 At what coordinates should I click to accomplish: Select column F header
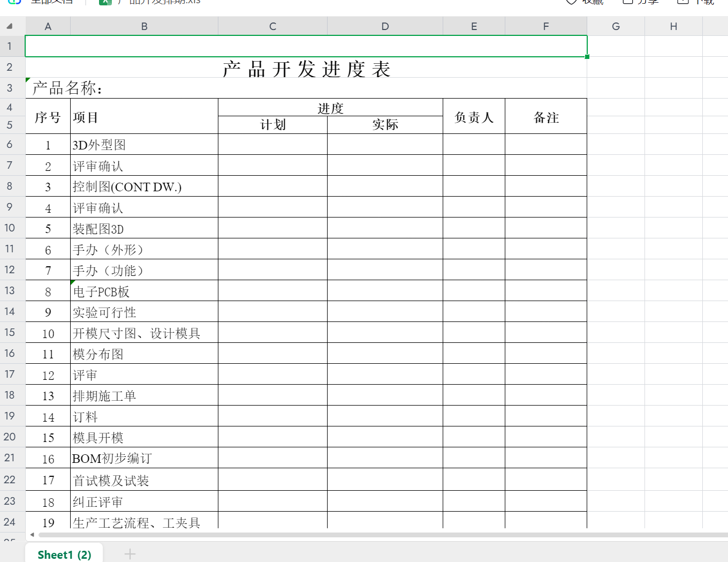click(x=546, y=26)
